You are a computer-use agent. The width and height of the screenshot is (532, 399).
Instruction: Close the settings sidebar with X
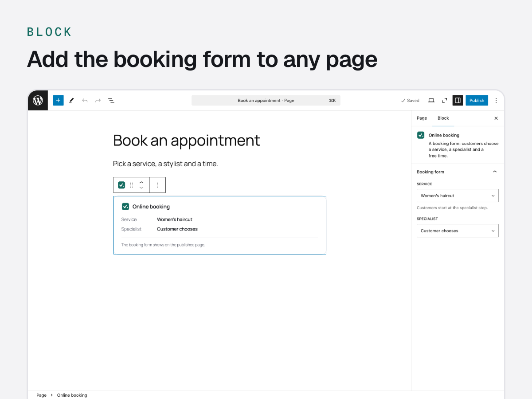pyautogui.click(x=496, y=118)
